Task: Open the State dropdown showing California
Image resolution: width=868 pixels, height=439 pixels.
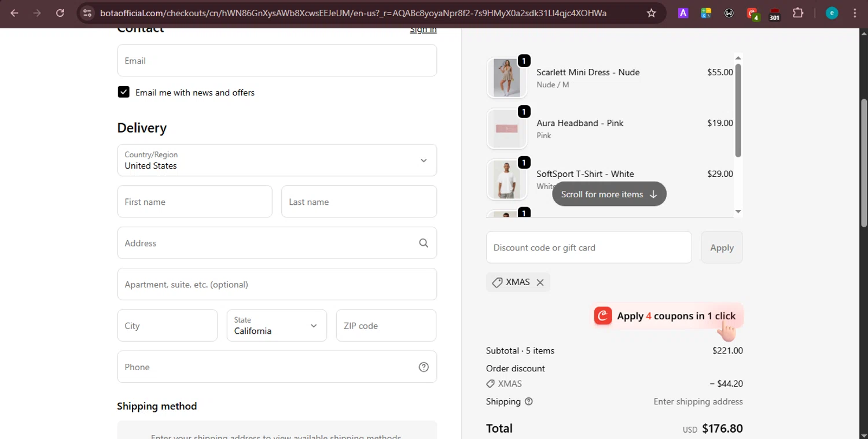Action: pyautogui.click(x=277, y=326)
